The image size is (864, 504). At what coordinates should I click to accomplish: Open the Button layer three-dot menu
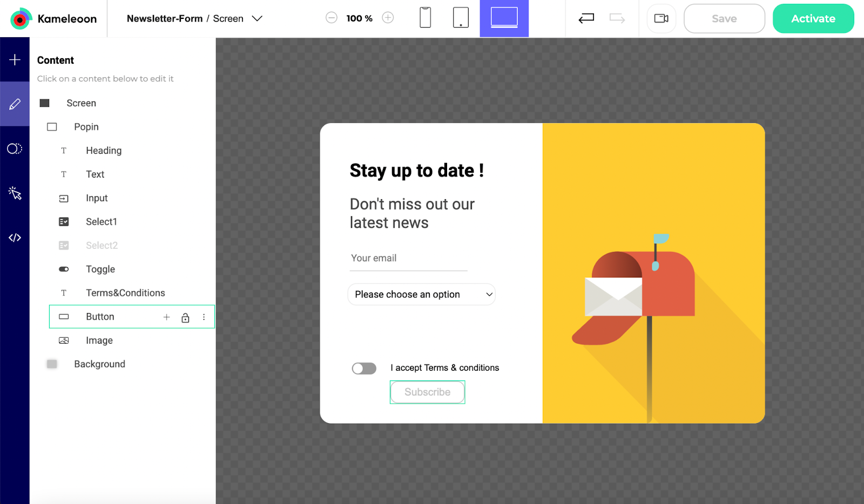click(204, 317)
